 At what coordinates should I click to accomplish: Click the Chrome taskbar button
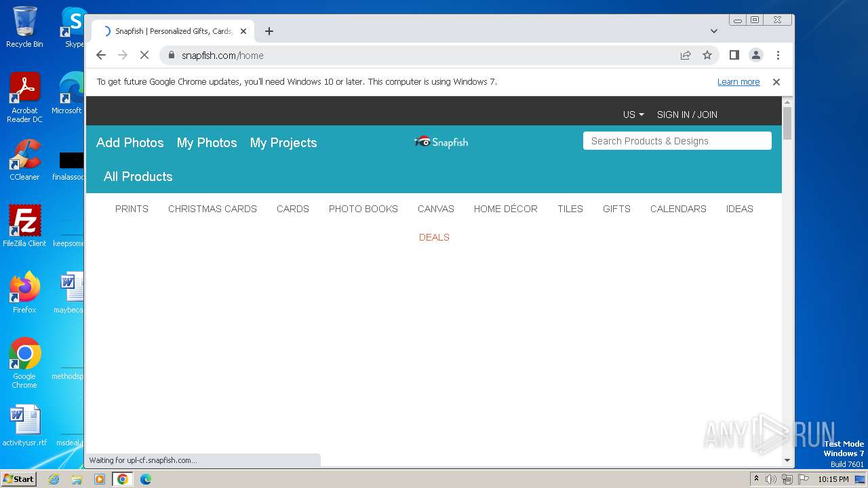[122, 479]
